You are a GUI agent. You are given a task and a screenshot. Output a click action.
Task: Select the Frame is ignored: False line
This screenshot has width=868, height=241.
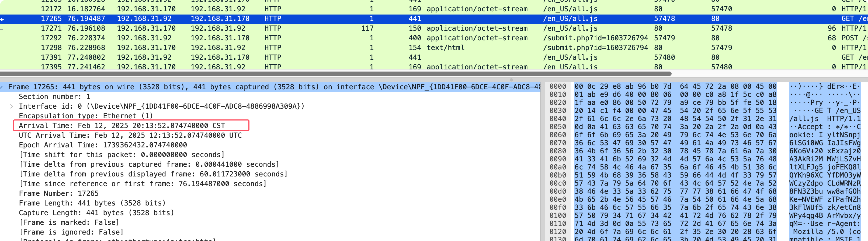tap(71, 233)
